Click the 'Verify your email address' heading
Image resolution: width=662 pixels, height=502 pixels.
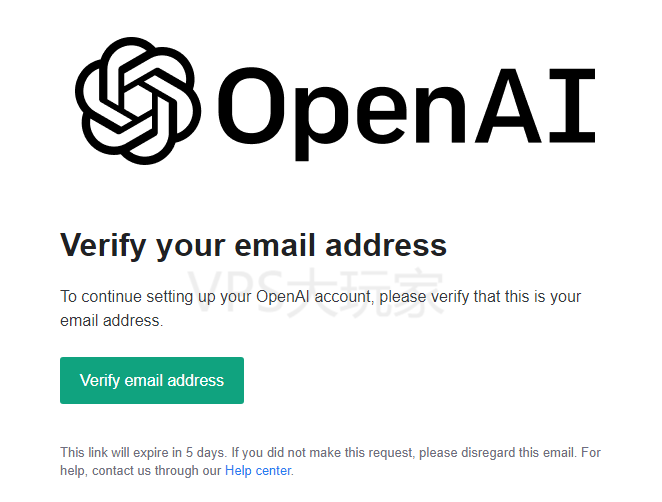(x=253, y=245)
